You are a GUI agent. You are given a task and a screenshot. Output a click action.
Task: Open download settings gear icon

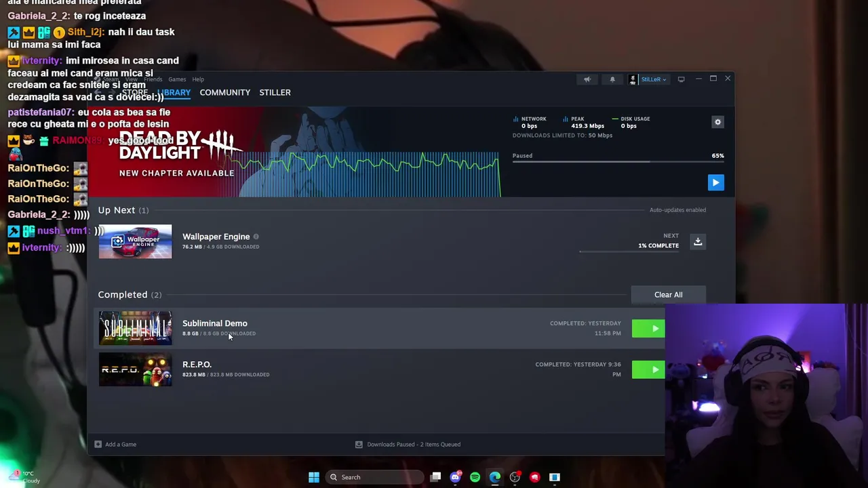717,122
